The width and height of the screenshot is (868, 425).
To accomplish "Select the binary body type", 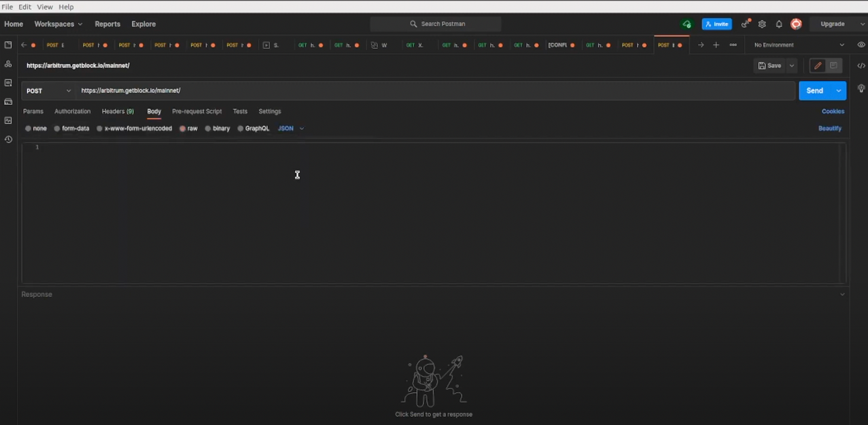I will 218,128.
